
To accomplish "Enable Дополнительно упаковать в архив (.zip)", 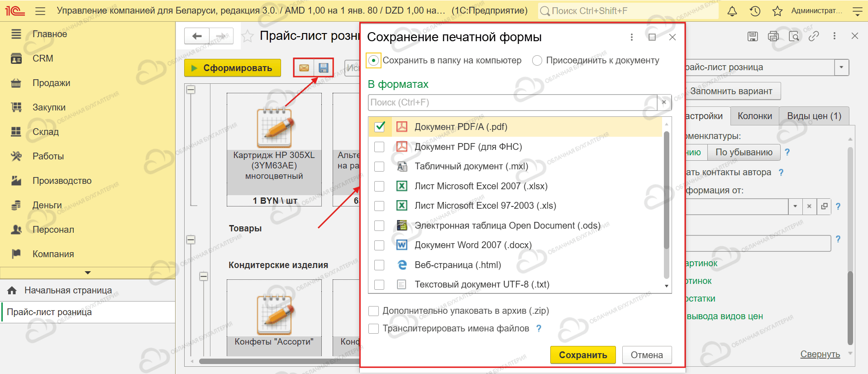I will pyautogui.click(x=373, y=311).
